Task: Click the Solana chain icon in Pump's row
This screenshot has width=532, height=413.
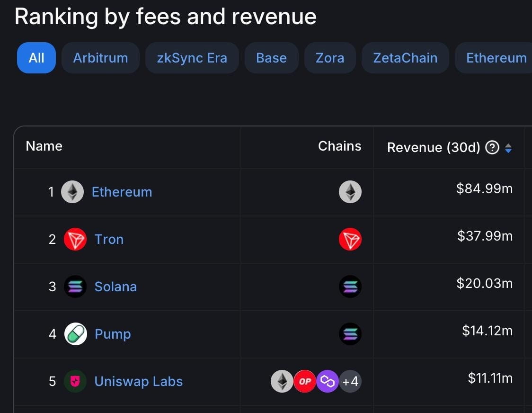Action: [350, 334]
